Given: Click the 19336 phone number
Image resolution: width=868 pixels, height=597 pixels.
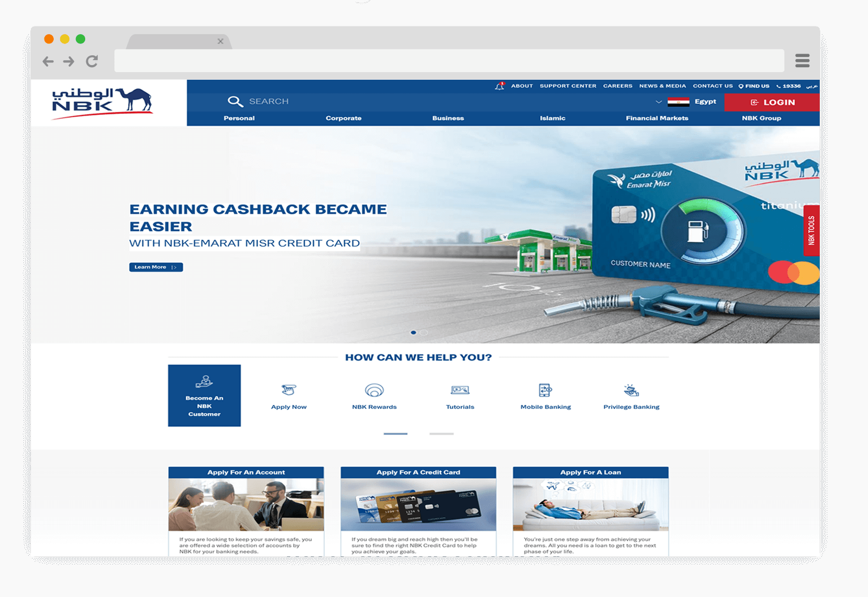Looking at the screenshot, I should coord(789,86).
